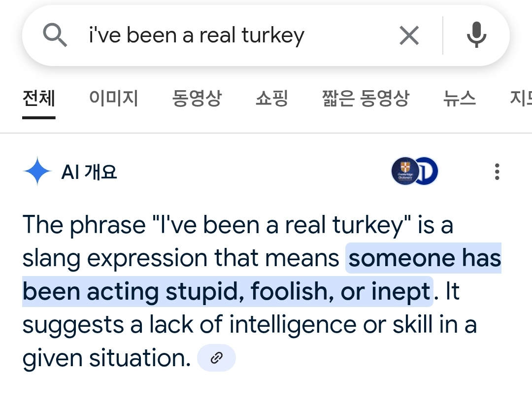This screenshot has width=532, height=414.
Task: Open the Cambridge Dictionary source icon
Action: click(405, 171)
